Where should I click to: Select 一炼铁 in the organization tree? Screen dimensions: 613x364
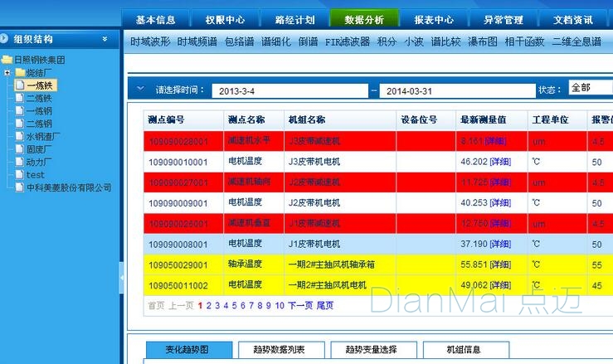tap(40, 85)
